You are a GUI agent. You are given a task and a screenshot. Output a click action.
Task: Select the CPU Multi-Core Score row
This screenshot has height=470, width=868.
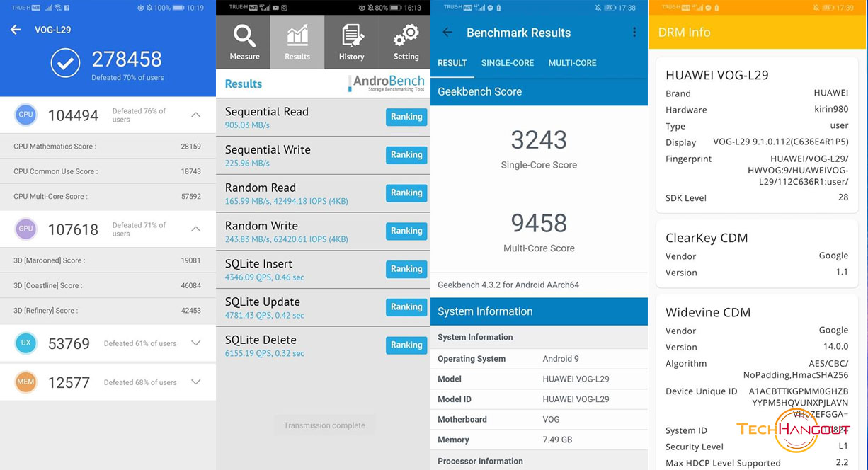108,196
